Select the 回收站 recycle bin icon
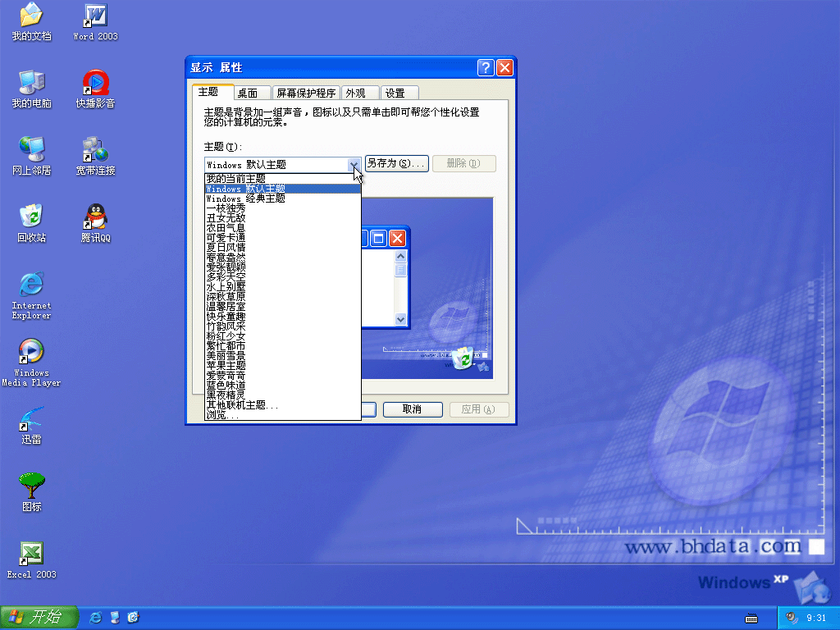Viewport: 840px width, 630px height. 31,217
